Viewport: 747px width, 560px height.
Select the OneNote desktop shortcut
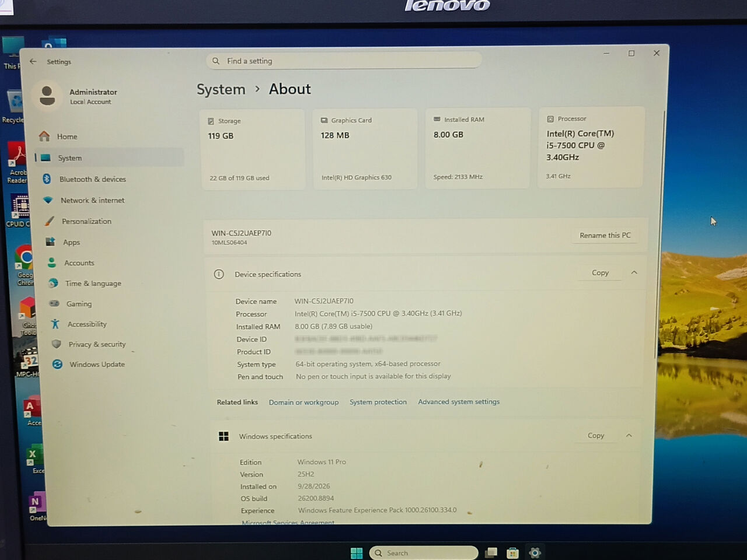pos(36,507)
